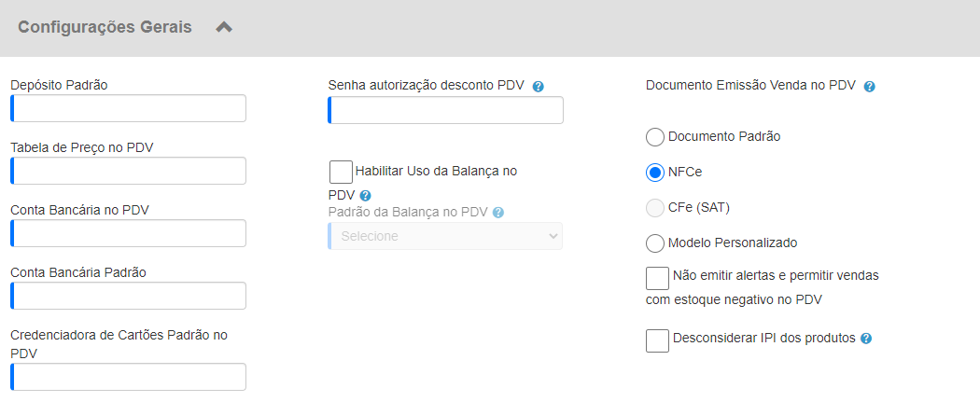Screen dimensions: 980x402
Task: Check Não emitir alertas estoque negativo option
Action: pyautogui.click(x=657, y=278)
